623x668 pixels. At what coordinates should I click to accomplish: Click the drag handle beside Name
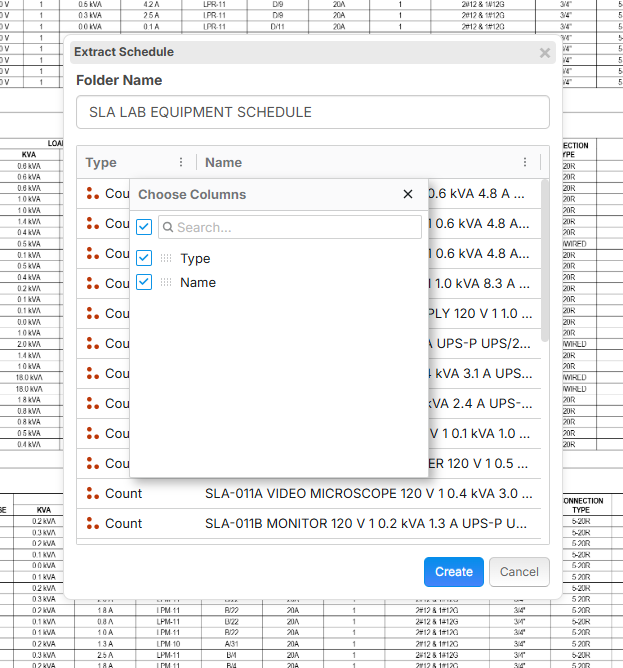(x=166, y=283)
